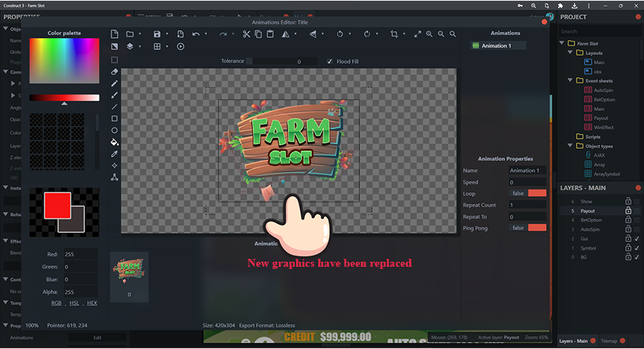Toggle the lock on AutoSpin layer

click(x=628, y=229)
